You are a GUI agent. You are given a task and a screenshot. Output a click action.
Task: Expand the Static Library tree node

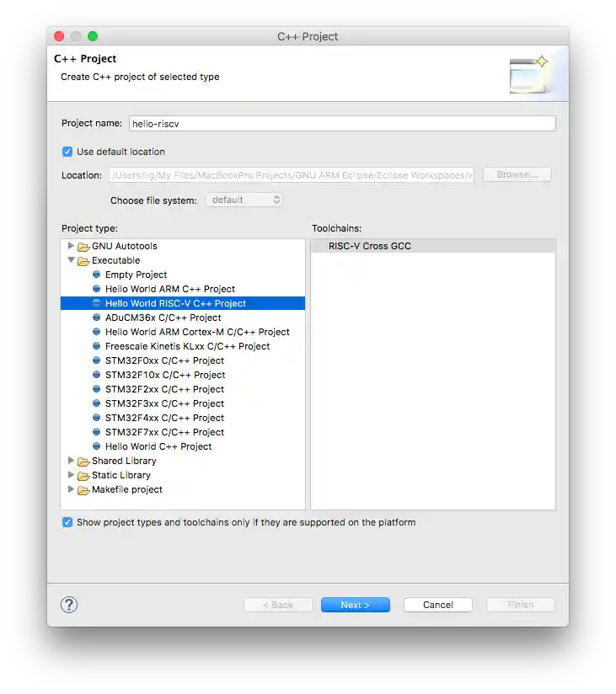(71, 474)
